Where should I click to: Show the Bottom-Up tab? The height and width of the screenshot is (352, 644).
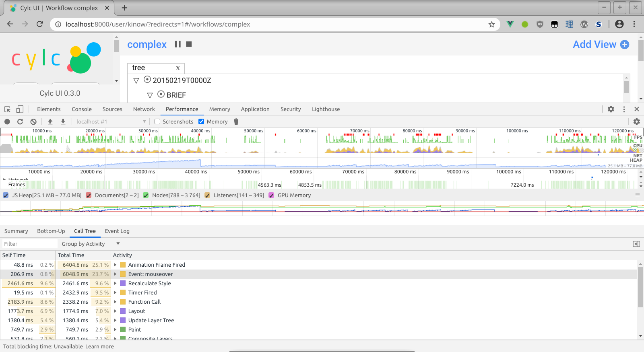coord(51,231)
